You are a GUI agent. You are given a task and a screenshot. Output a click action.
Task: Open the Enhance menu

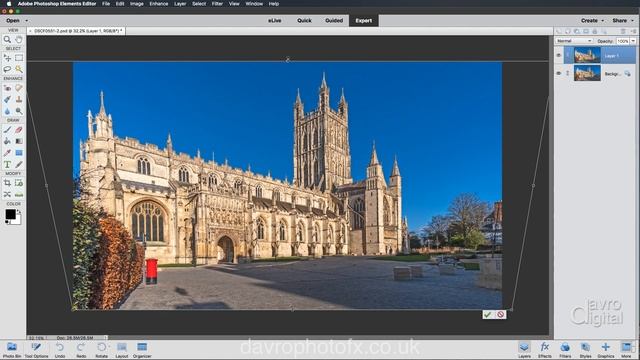(x=158, y=4)
